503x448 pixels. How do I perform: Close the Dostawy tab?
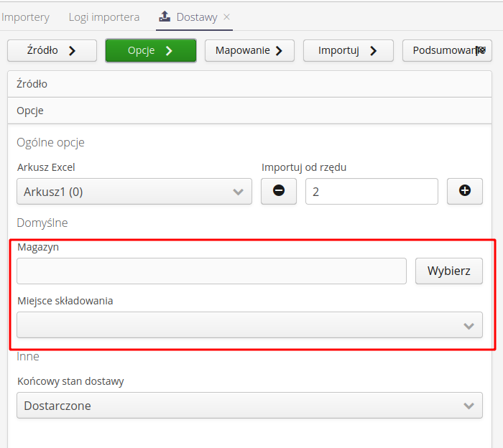227,17
